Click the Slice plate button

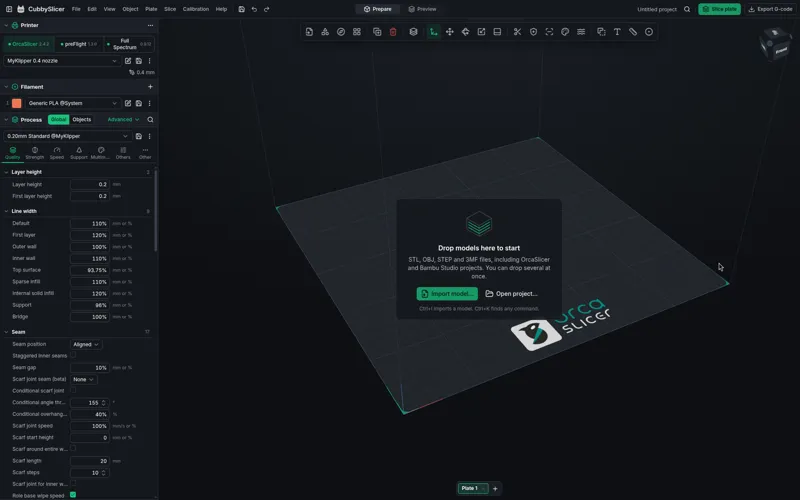pyautogui.click(x=719, y=9)
